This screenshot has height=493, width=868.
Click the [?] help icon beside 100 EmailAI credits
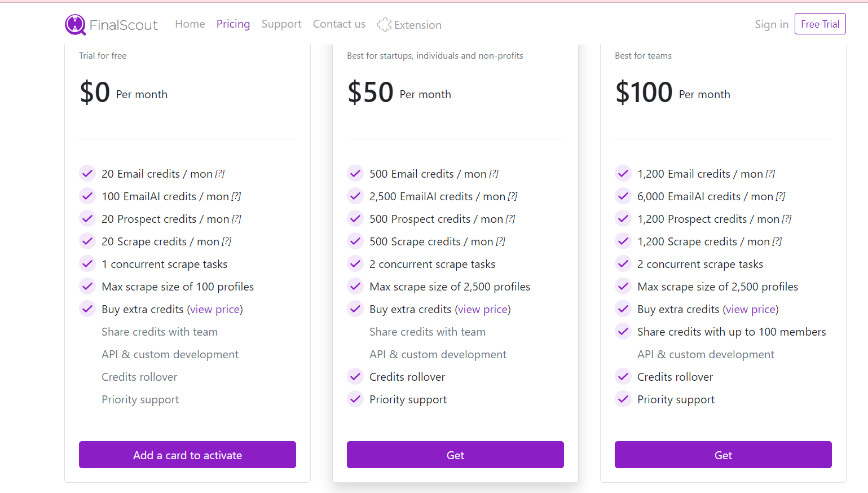[236, 196]
